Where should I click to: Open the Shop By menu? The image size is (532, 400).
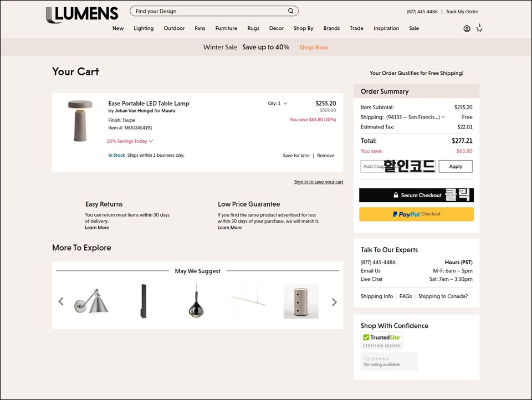(303, 28)
